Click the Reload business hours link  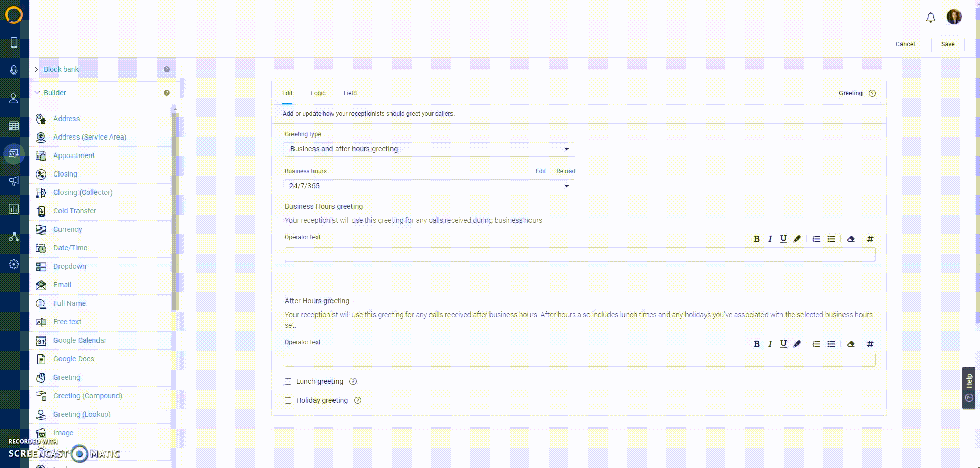pyautogui.click(x=565, y=171)
